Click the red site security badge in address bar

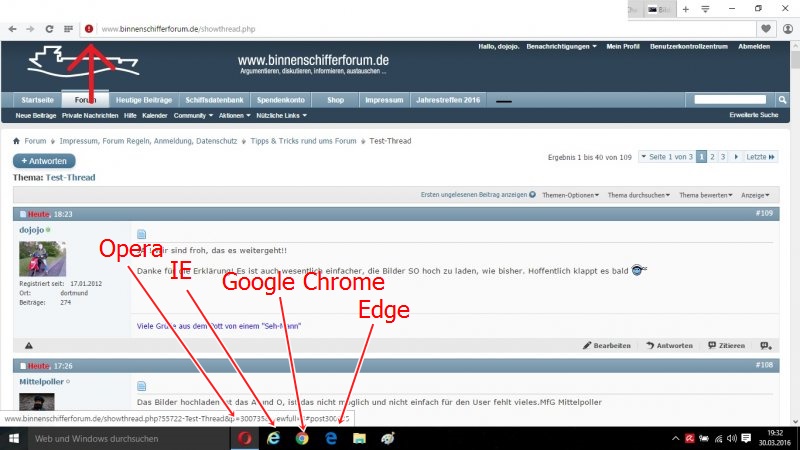89,29
